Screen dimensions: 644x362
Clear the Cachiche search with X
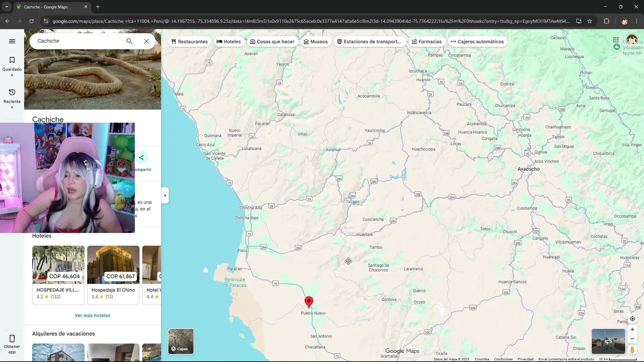tap(146, 41)
